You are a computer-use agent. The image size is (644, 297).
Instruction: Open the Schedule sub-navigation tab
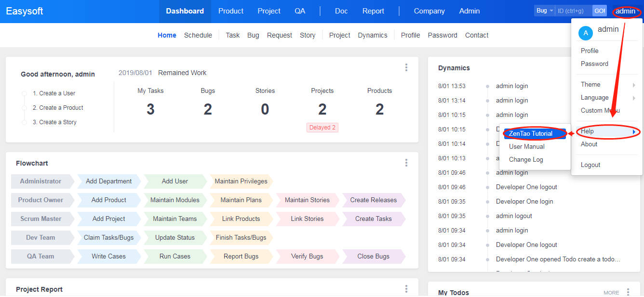(x=198, y=35)
